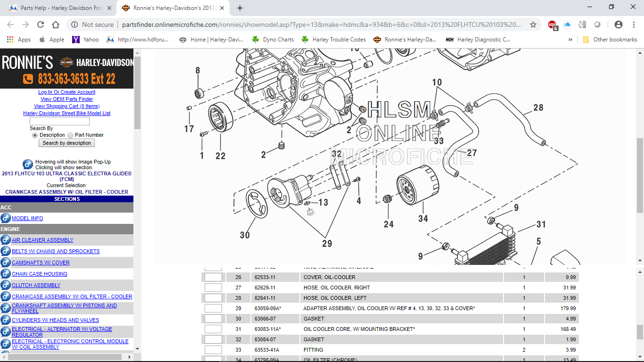The width and height of the screenshot is (644, 362).
Task: Click icon beside CRANKCASE ASSEMBLY W/ OIL FILTER
Action: 6,296
